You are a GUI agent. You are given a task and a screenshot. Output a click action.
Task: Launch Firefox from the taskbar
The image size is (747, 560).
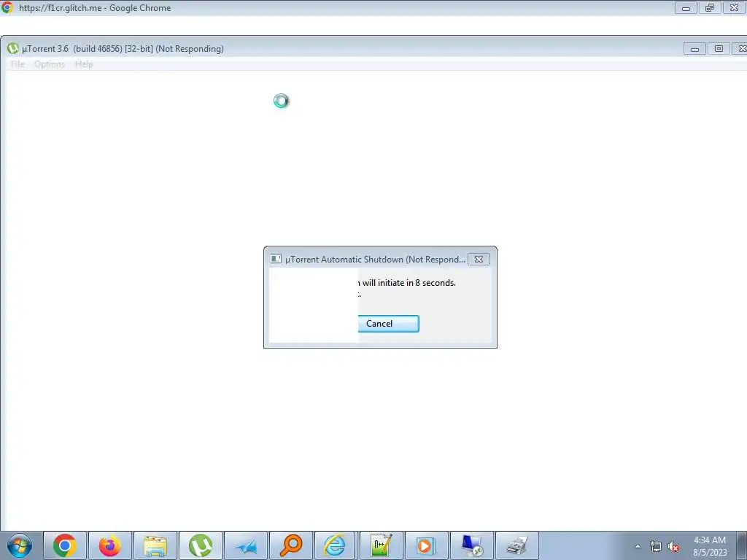pyautogui.click(x=110, y=545)
